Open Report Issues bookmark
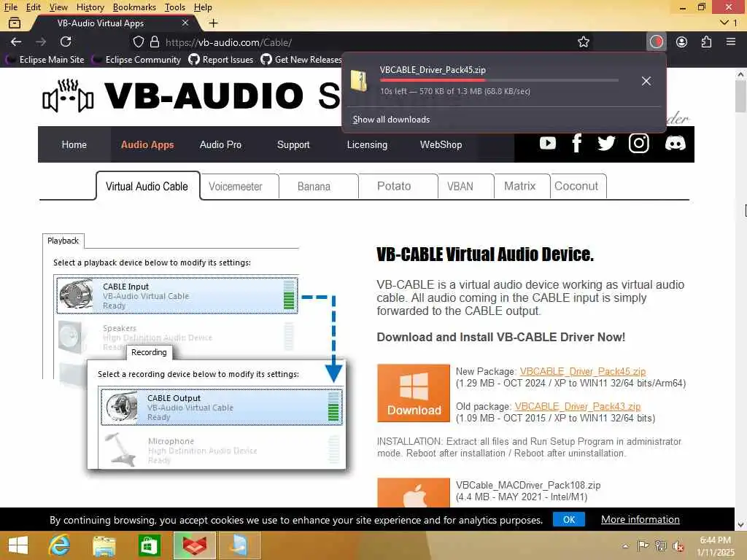 (221, 60)
